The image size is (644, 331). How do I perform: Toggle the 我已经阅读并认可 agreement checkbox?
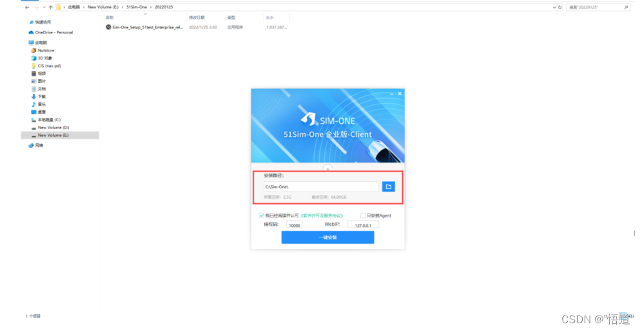pyautogui.click(x=261, y=216)
